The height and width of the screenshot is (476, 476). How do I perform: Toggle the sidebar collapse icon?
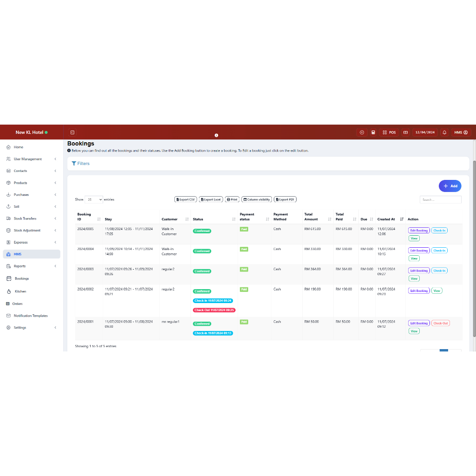(x=73, y=132)
